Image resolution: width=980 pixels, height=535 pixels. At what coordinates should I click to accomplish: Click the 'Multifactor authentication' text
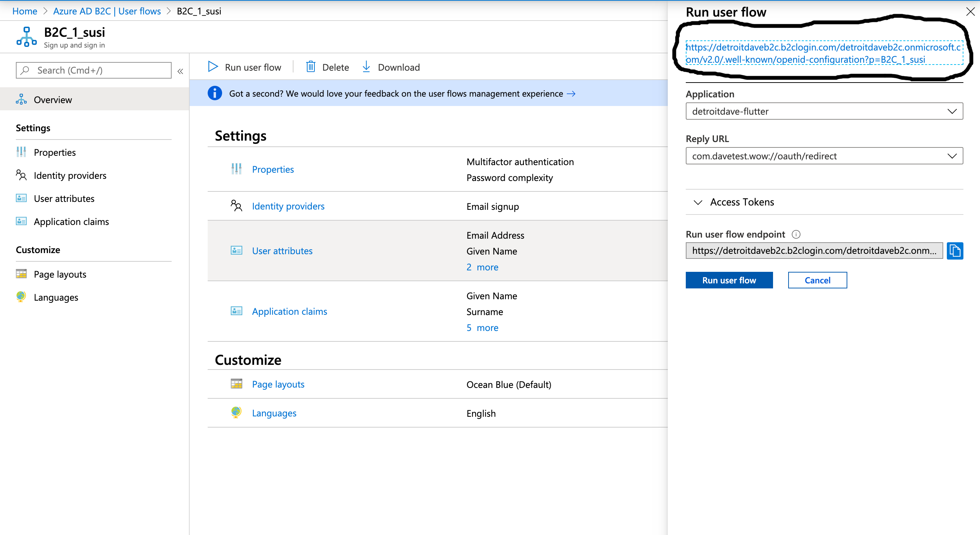coord(520,162)
